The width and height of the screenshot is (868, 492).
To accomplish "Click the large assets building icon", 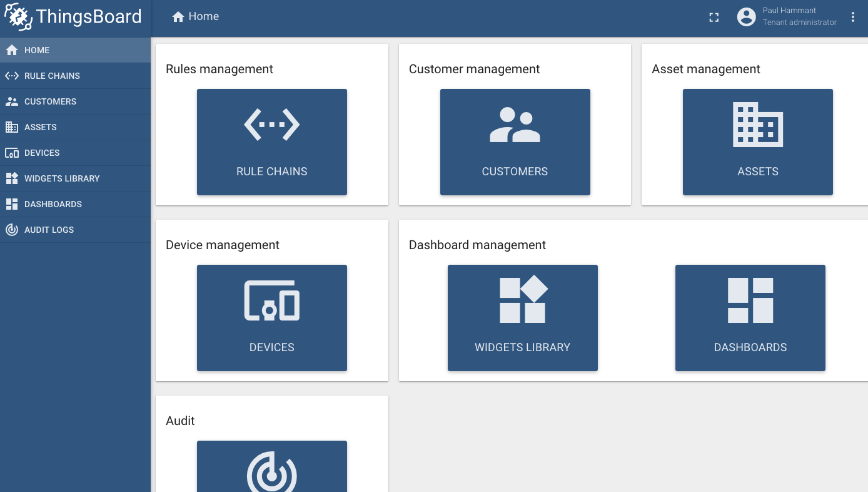I will (x=758, y=125).
